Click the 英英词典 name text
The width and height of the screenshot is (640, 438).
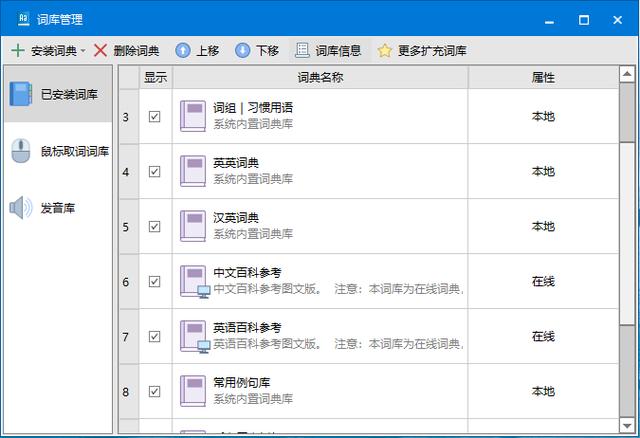click(236, 163)
